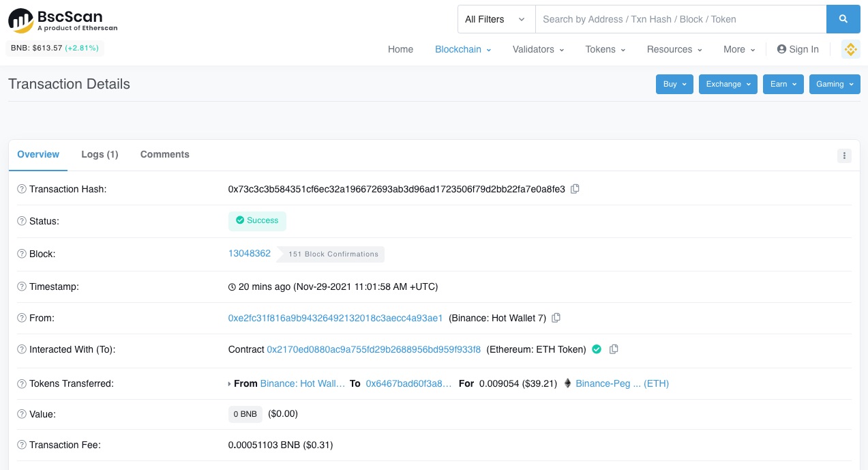Open the Exchange dropdown
868x470 pixels.
(728, 84)
